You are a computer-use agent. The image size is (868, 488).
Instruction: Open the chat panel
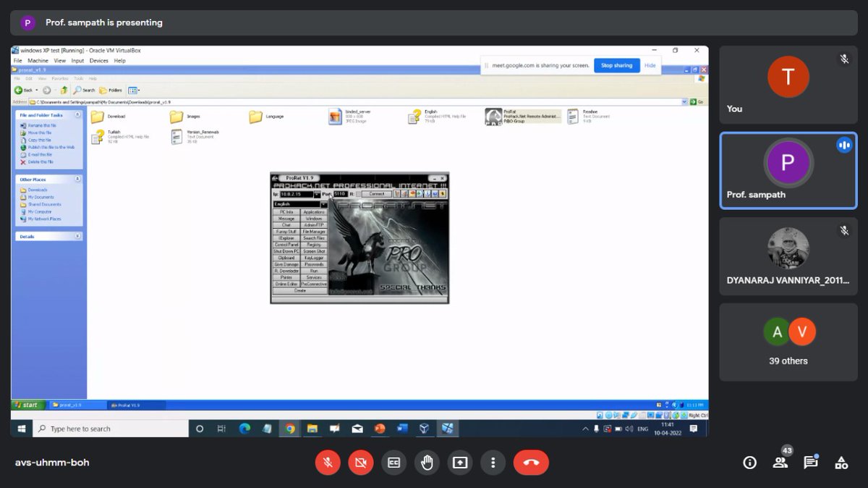point(810,463)
